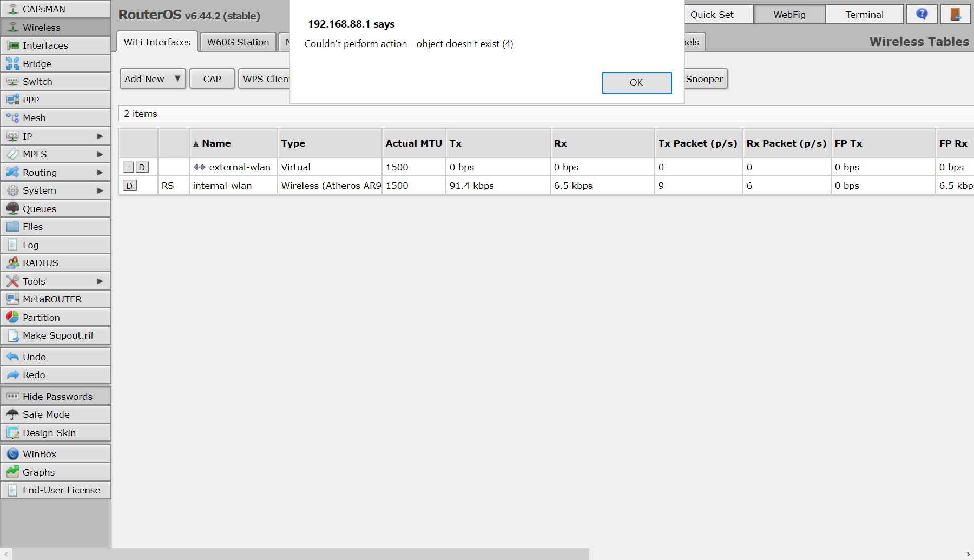The height and width of the screenshot is (560, 974).
Task: Sort the table by Name column
Action: coord(233,143)
